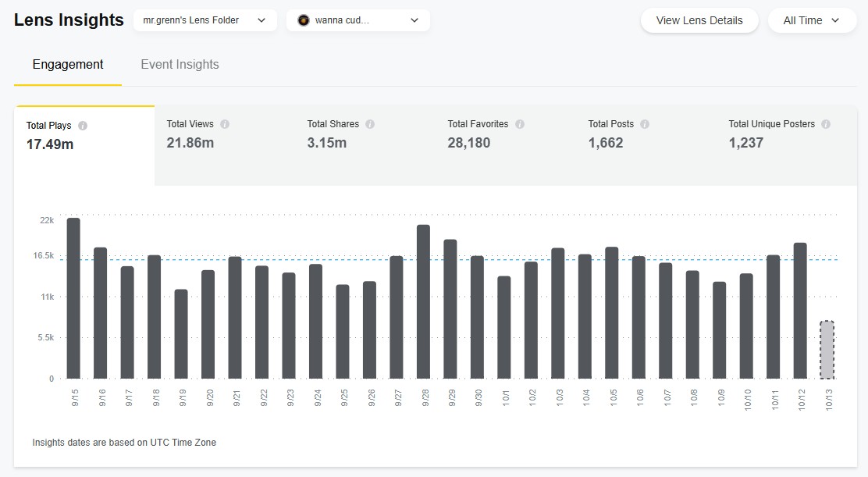
Task: Click info icon next to Total Plays
Action: (x=83, y=126)
